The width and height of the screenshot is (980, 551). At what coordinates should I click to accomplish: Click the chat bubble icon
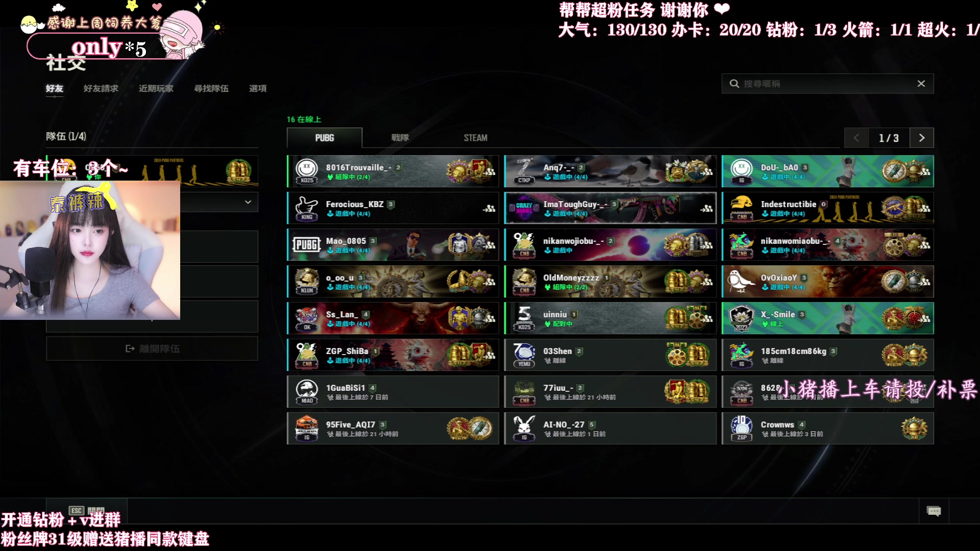[934, 511]
